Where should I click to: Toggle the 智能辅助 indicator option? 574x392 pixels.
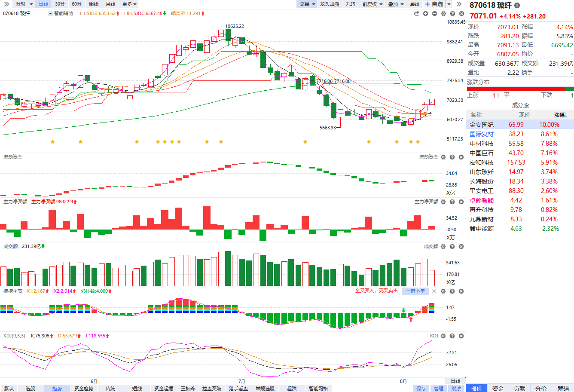coord(60,13)
